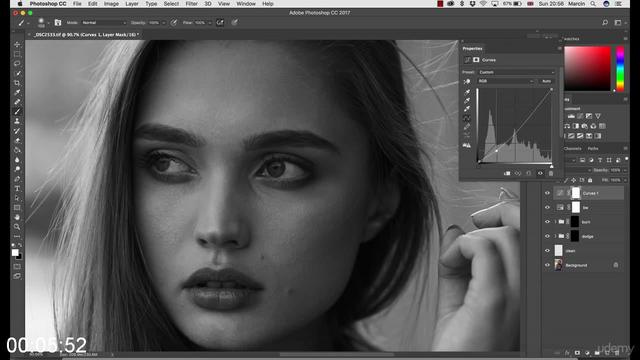
Task: Select the Move tool
Action: click(17, 44)
